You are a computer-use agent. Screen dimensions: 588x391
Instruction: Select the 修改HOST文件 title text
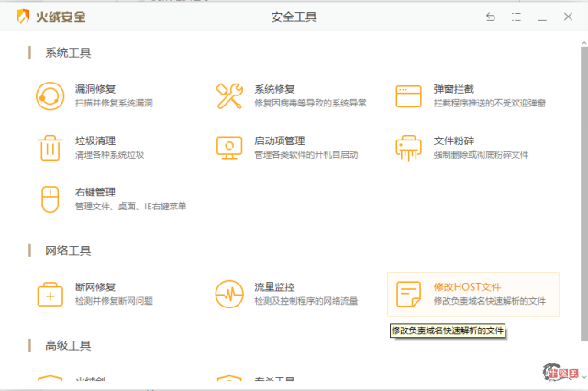coord(467,287)
